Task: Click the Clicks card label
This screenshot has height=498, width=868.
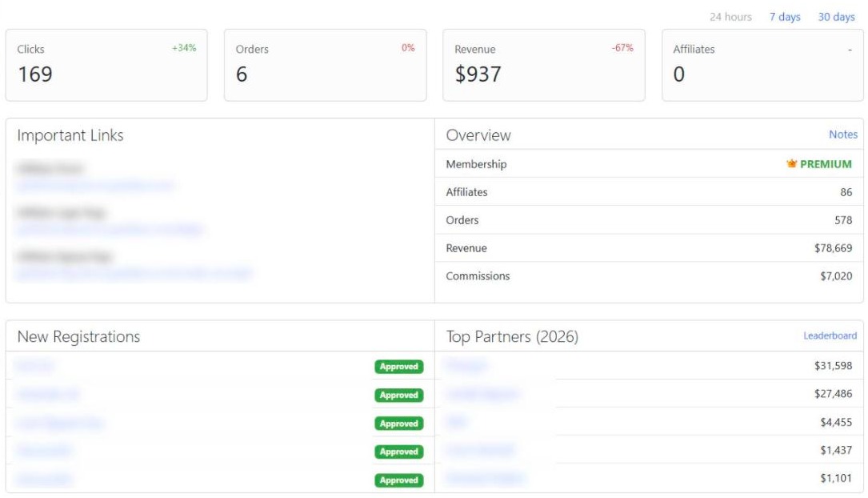Action: (x=30, y=50)
